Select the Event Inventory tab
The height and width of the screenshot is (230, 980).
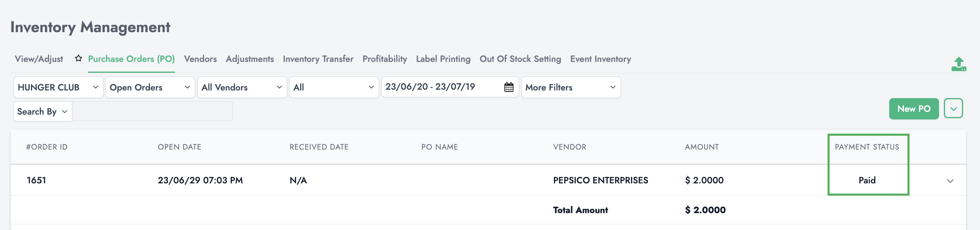tap(600, 59)
